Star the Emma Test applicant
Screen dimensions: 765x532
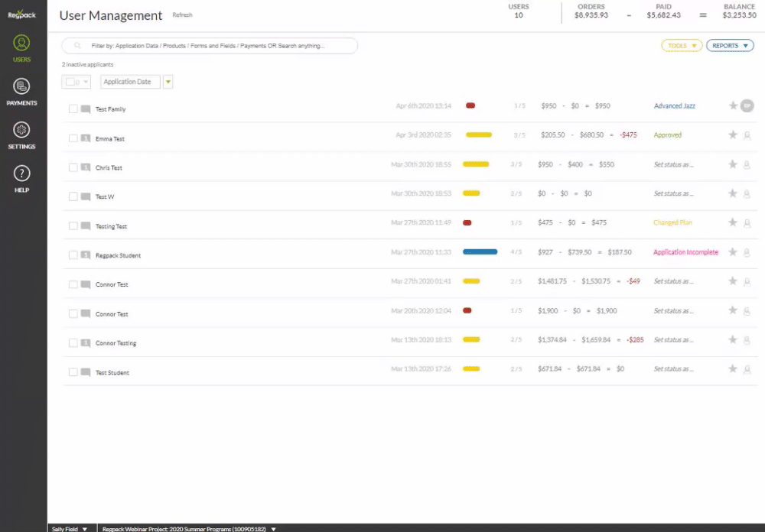point(733,135)
